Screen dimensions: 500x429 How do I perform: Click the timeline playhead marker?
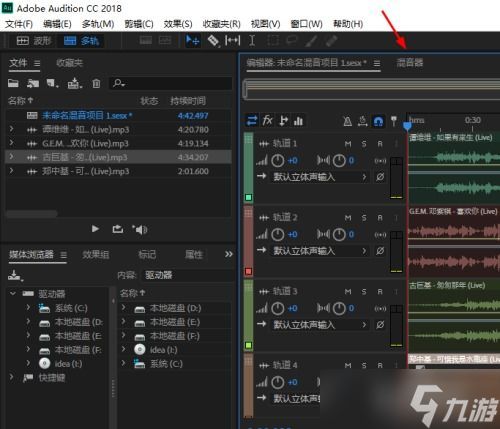(x=407, y=126)
